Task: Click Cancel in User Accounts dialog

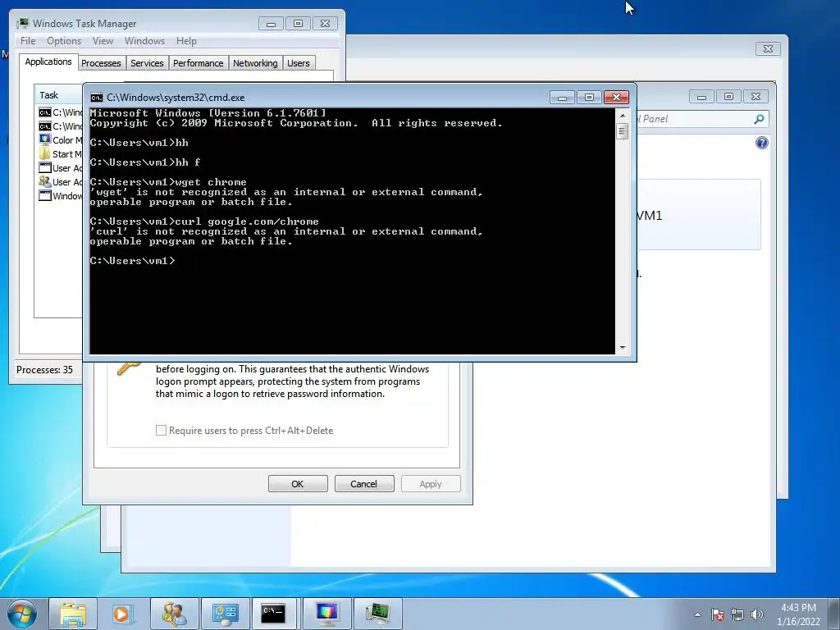Action: 364,484
